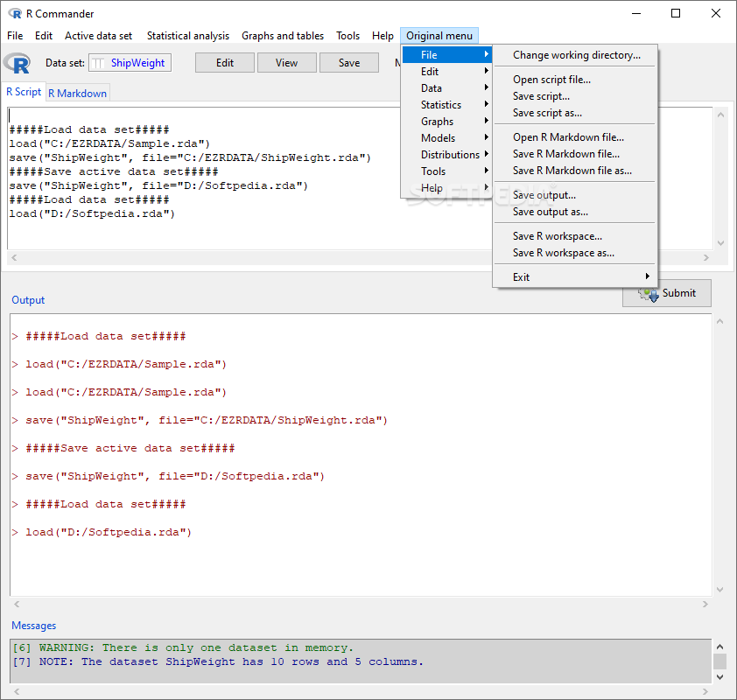737x700 pixels.
Task: Click the Messages pane scrollbar up arrow
Action: tap(719, 647)
